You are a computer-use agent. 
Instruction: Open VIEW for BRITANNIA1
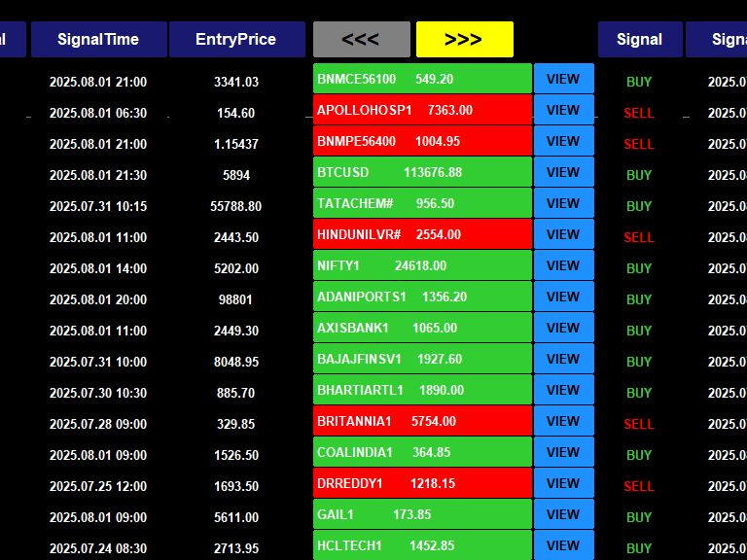point(564,421)
